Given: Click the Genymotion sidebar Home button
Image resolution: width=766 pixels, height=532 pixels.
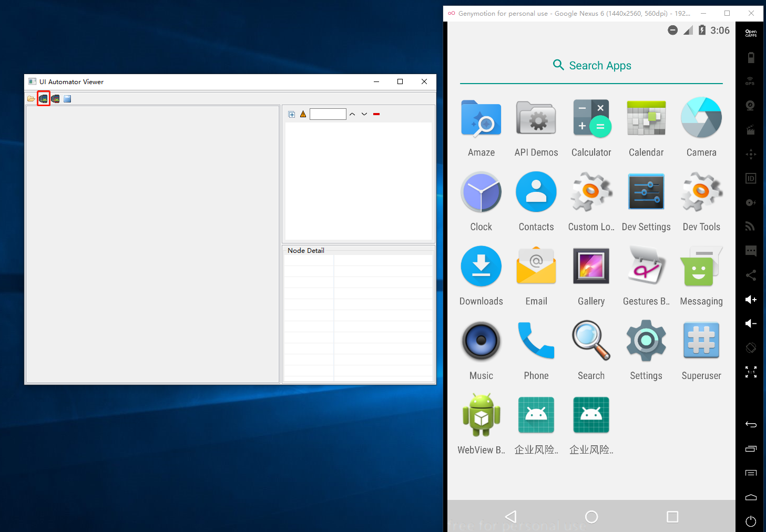Looking at the screenshot, I should (x=751, y=497).
